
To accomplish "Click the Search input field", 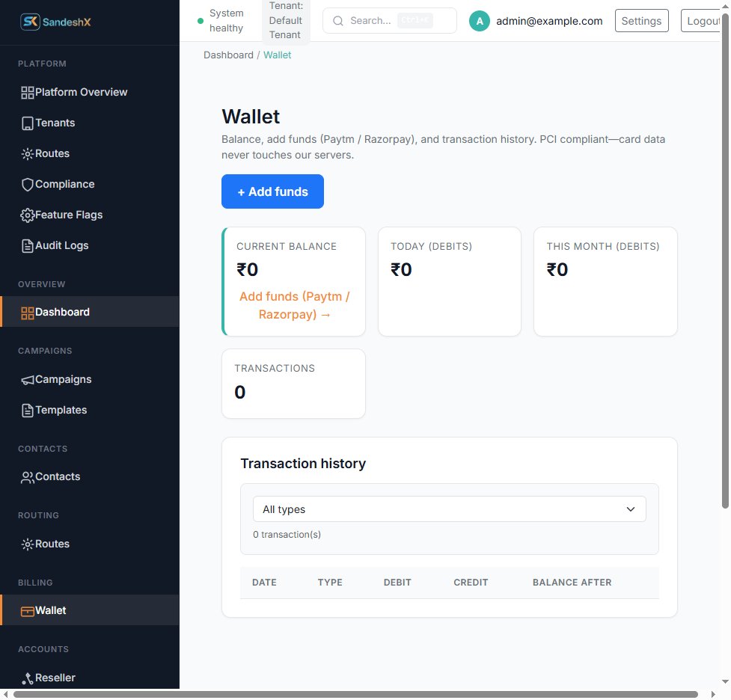I will coord(390,21).
